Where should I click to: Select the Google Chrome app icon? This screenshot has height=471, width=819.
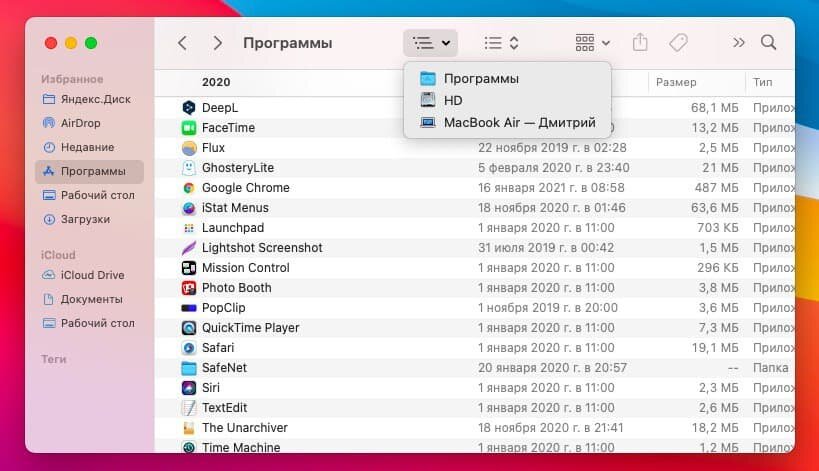[x=189, y=188]
